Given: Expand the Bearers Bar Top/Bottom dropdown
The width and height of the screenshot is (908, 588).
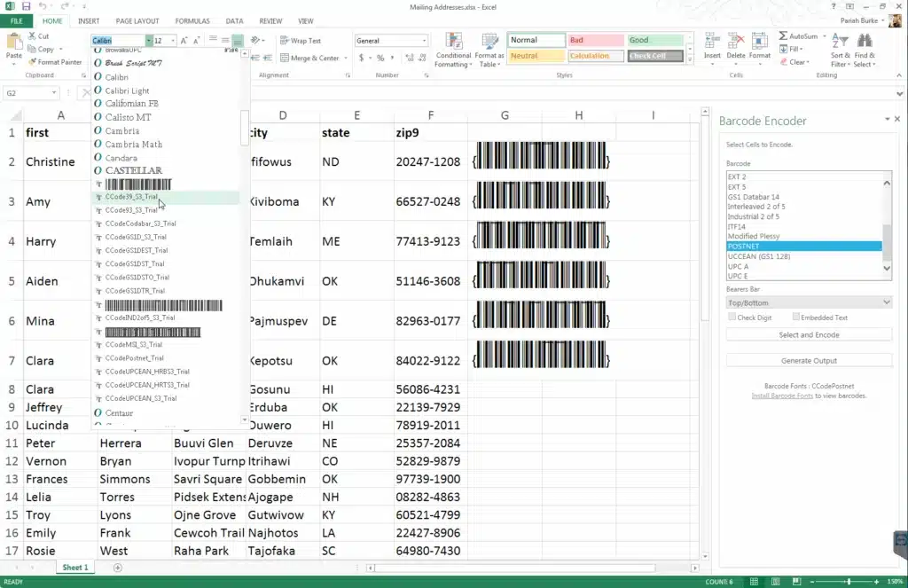Looking at the screenshot, I should [x=808, y=302].
